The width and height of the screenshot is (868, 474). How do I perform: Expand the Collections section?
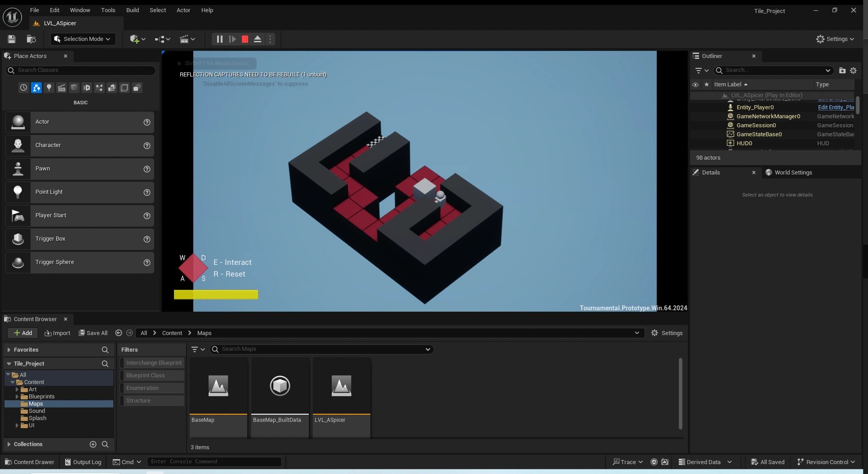(9, 444)
